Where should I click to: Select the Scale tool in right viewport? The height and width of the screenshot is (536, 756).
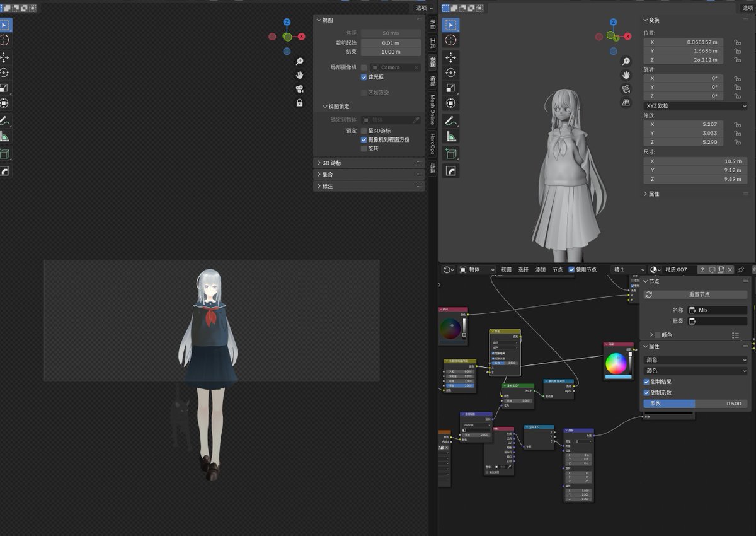450,88
